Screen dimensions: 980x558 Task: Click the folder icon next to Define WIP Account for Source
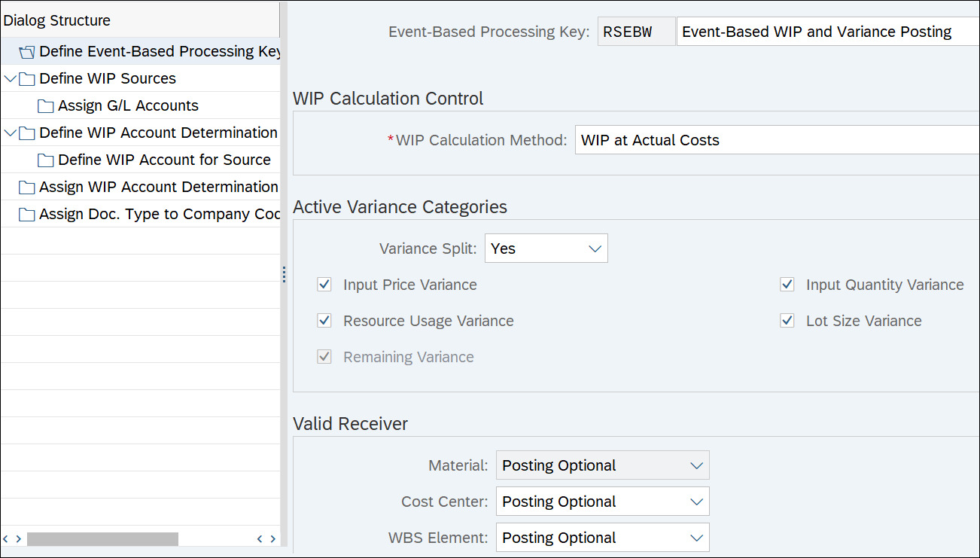point(46,160)
